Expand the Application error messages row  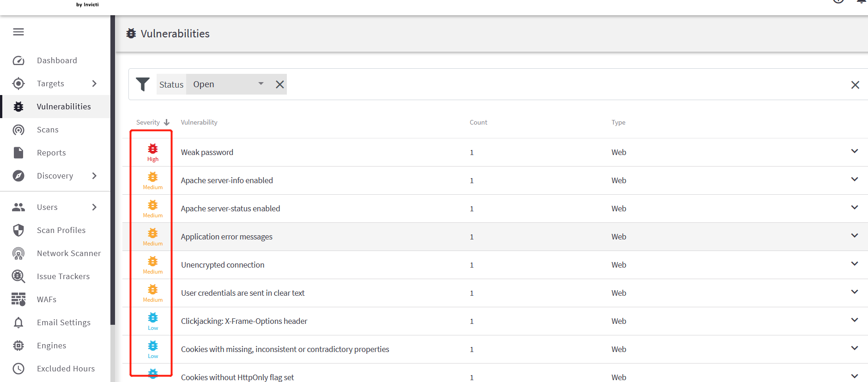click(855, 236)
